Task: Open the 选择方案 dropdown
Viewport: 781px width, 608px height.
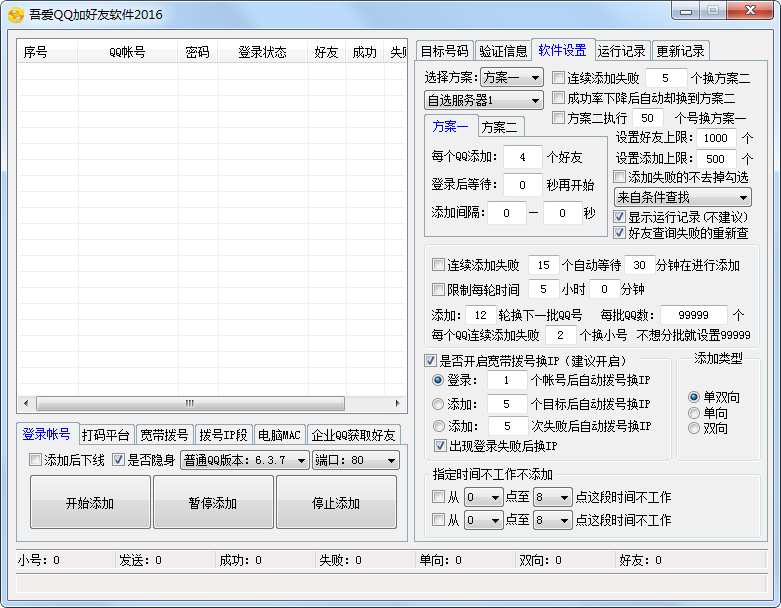Action: coord(511,77)
